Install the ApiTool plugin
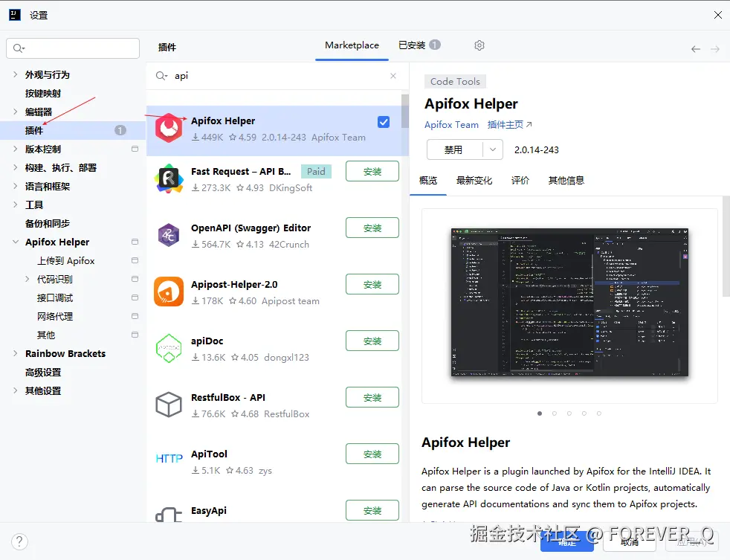730x560 pixels. tap(372, 454)
